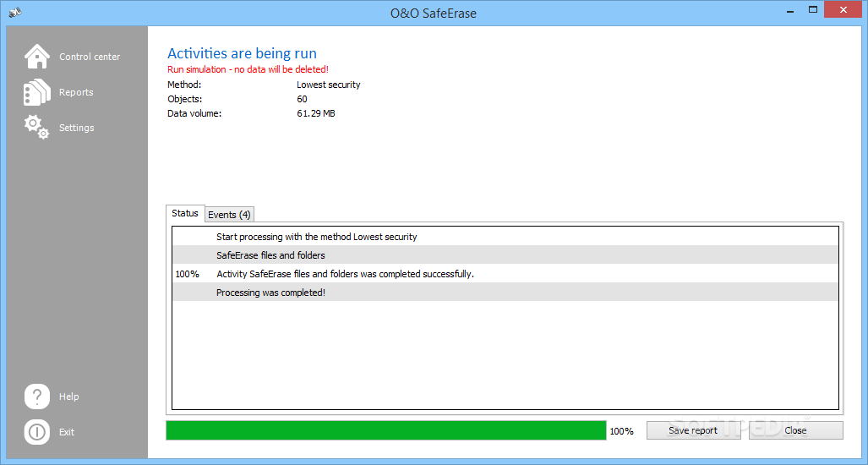Click the 100% value in the status list
The image size is (868, 465).
pos(187,274)
